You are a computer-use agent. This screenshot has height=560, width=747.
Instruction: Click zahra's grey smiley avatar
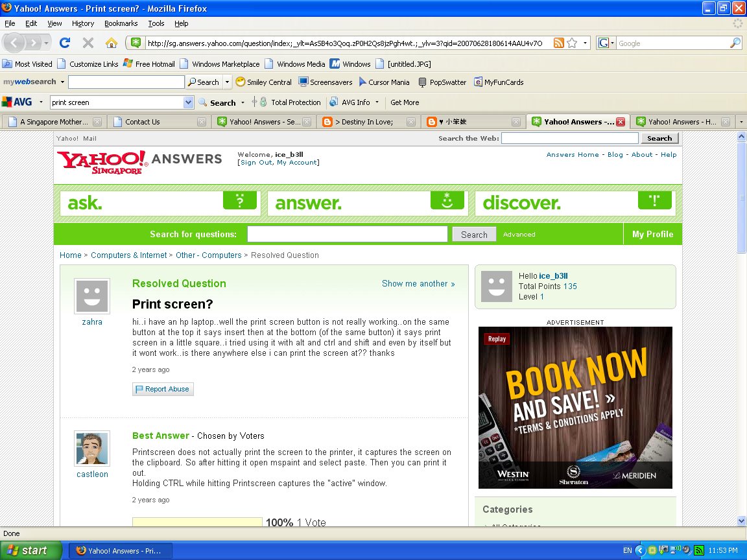tap(92, 296)
